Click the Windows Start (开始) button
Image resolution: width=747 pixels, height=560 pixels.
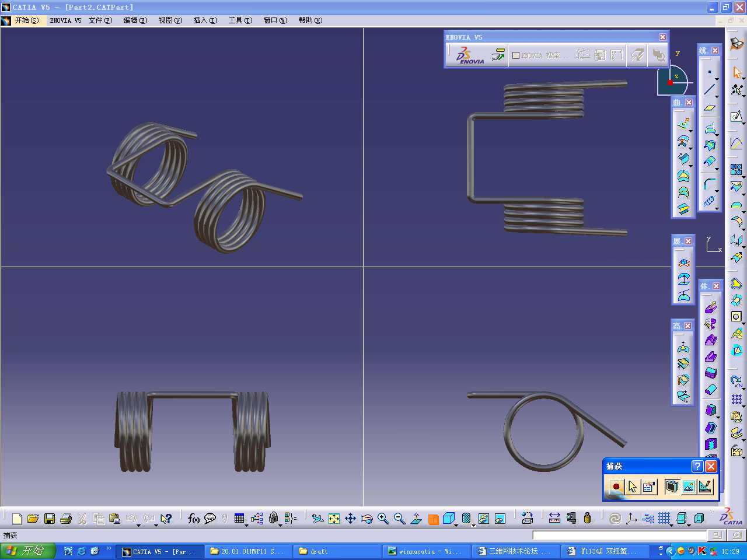coord(27,551)
